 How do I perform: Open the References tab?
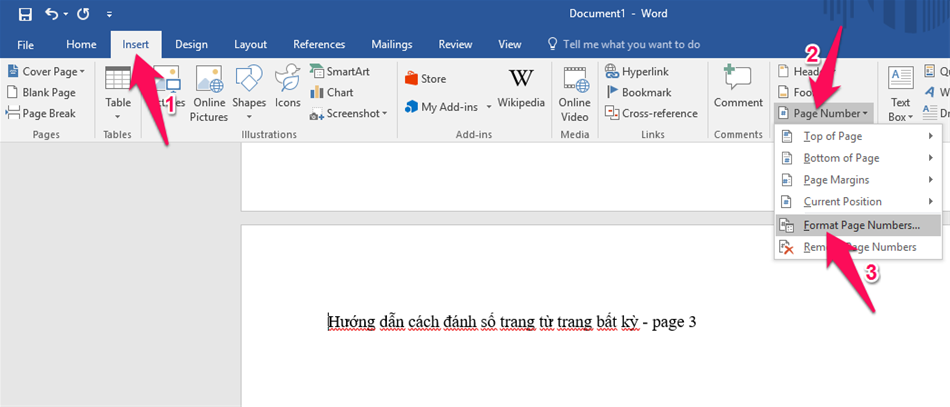(319, 44)
